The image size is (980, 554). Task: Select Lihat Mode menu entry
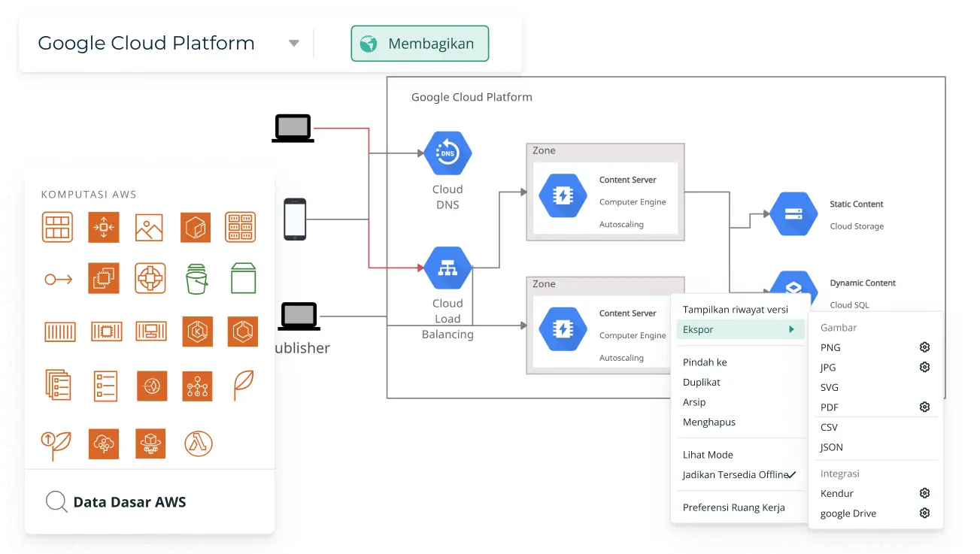708,455
